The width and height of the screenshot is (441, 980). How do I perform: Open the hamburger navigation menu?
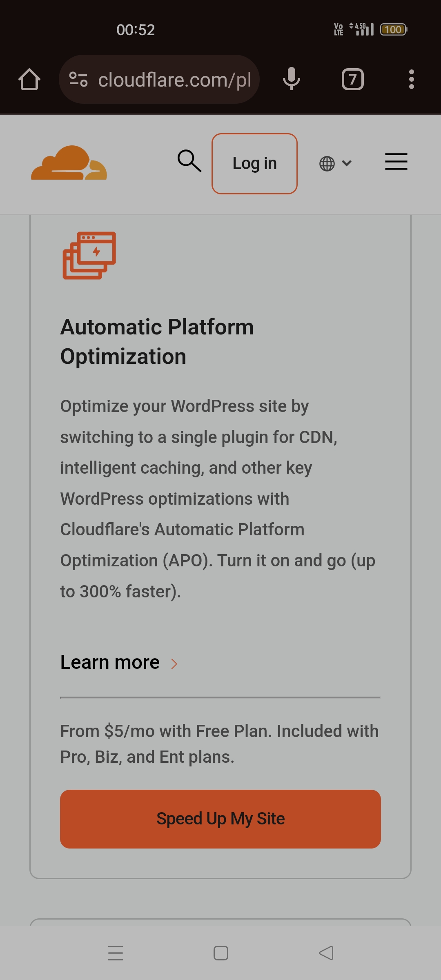[396, 162]
